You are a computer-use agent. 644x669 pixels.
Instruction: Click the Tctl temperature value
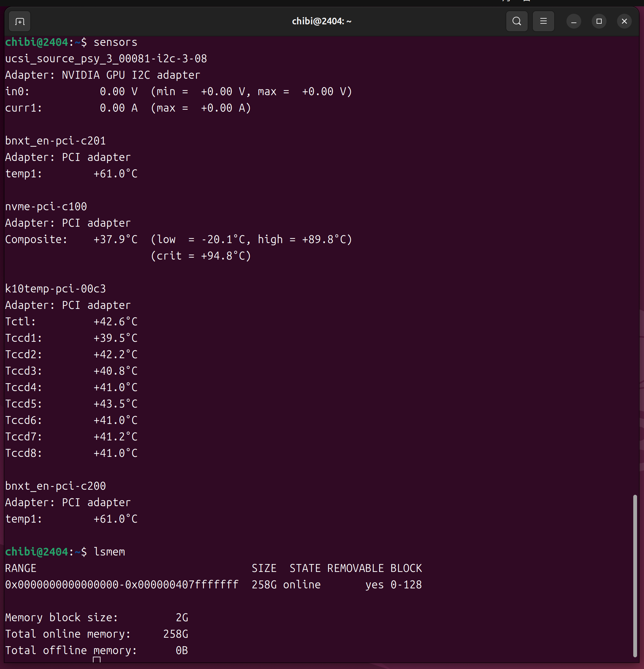115,322
